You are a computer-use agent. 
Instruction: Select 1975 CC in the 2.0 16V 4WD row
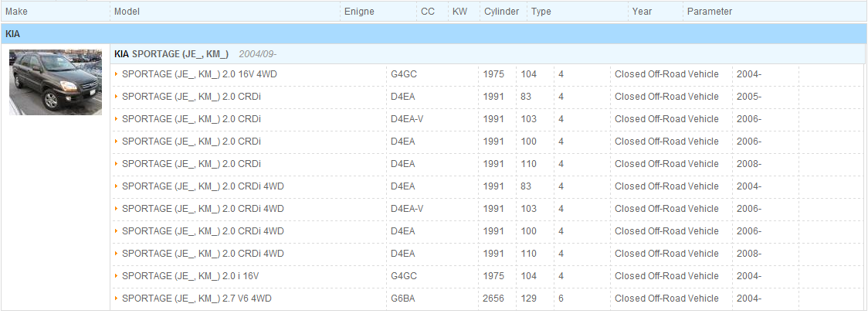click(x=493, y=74)
